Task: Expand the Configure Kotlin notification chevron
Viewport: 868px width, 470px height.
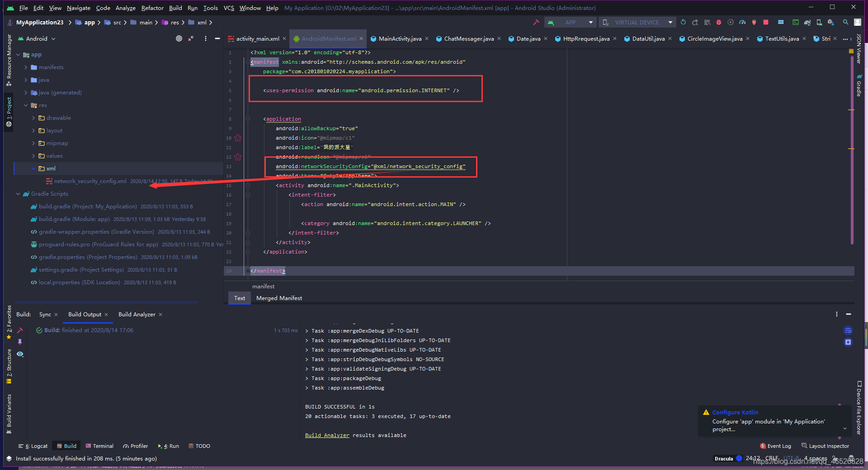Action: click(845, 428)
